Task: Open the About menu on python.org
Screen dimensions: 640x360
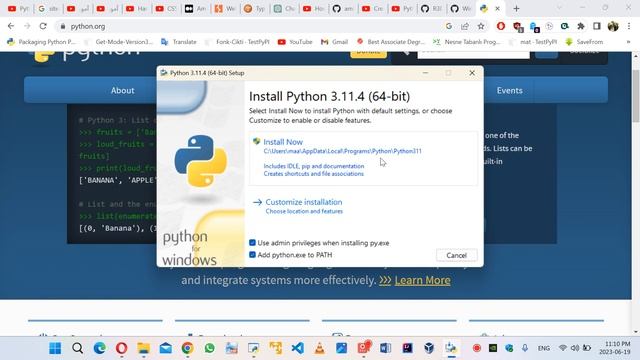Action: (122, 91)
